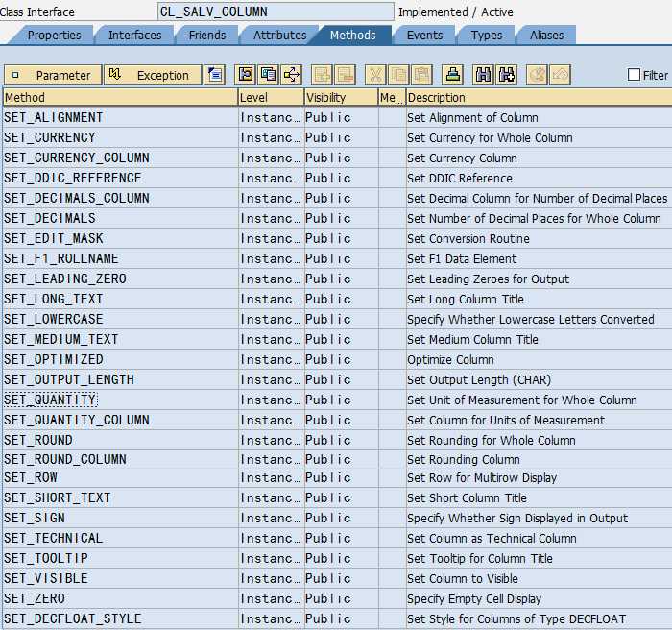Screen dimensions: 672x630
Task: Select the SET_QUANTITY method cell
Action: [x=120, y=400]
